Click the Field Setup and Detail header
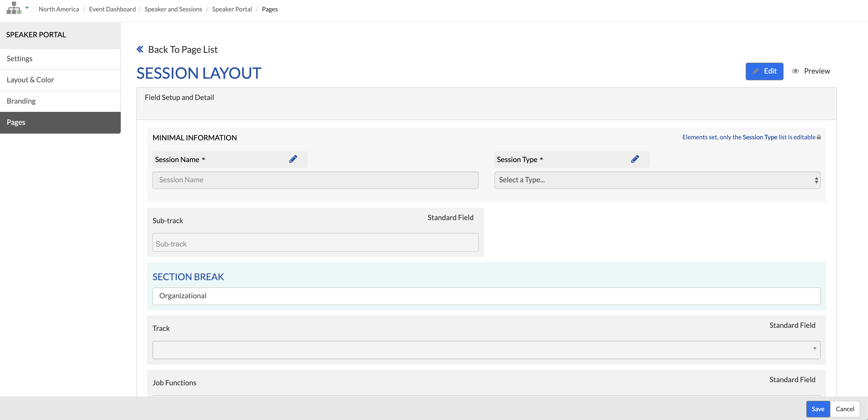This screenshot has height=420, width=868. click(179, 97)
